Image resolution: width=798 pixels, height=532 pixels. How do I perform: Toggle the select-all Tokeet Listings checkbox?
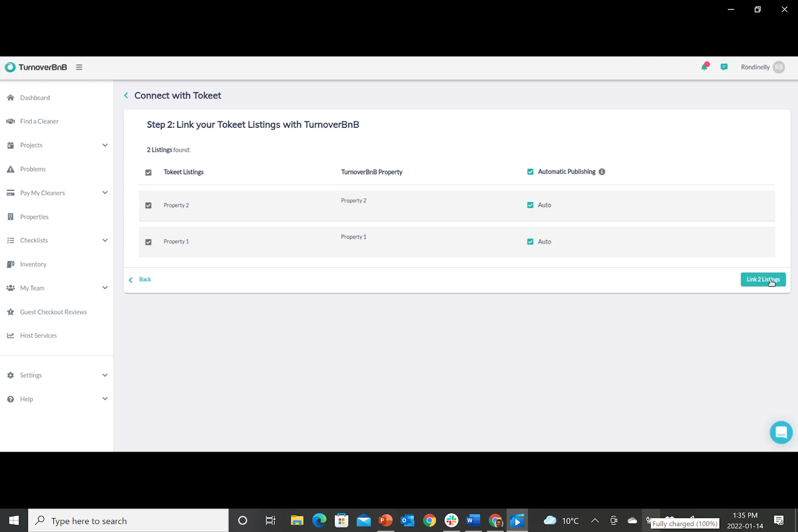(148, 173)
